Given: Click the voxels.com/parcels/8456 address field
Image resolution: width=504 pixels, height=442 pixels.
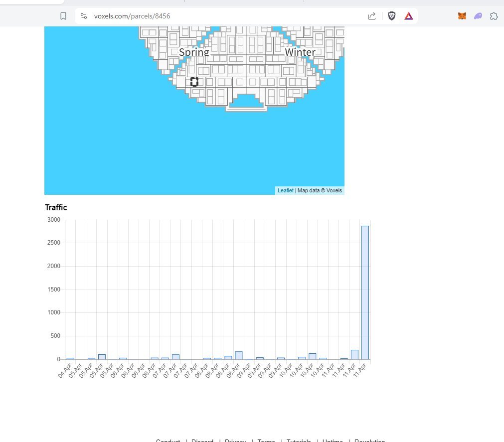Looking at the screenshot, I should (x=132, y=16).
